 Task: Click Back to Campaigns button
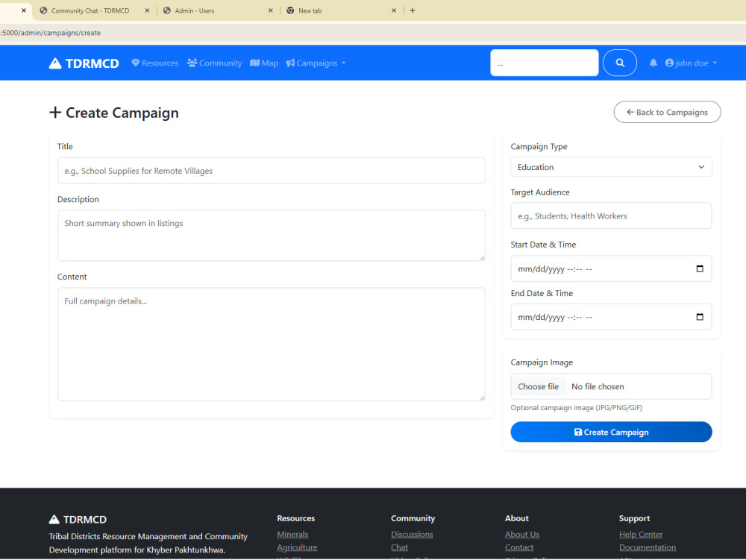[x=667, y=112]
